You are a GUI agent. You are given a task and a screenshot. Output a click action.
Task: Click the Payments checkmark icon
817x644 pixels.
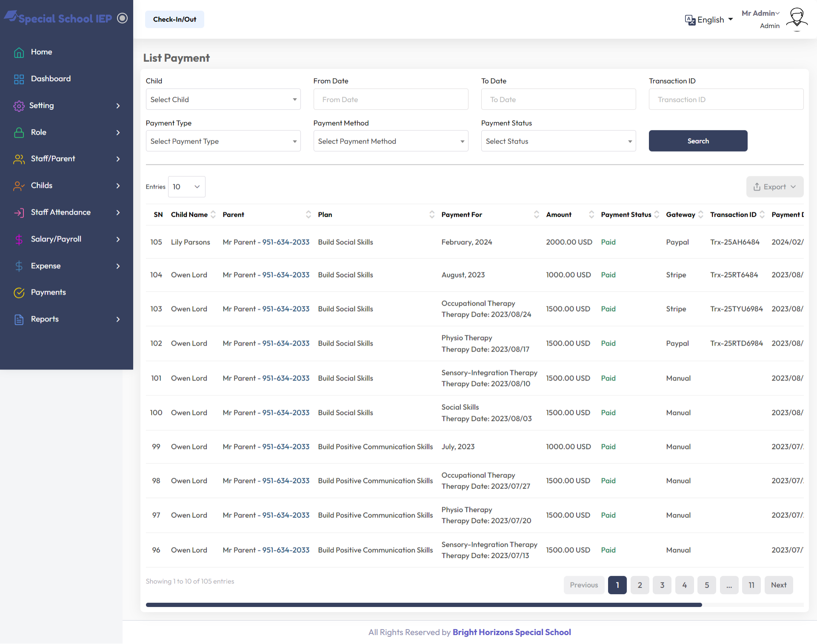(x=19, y=293)
